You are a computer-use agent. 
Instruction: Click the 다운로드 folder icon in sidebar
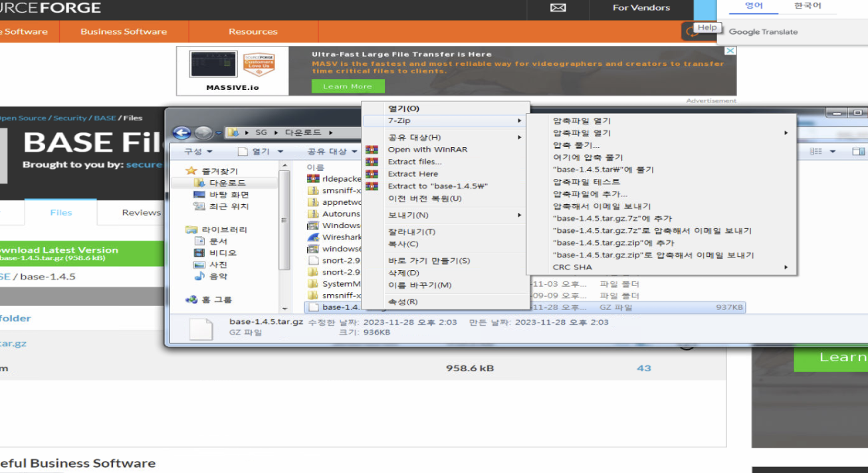199,182
